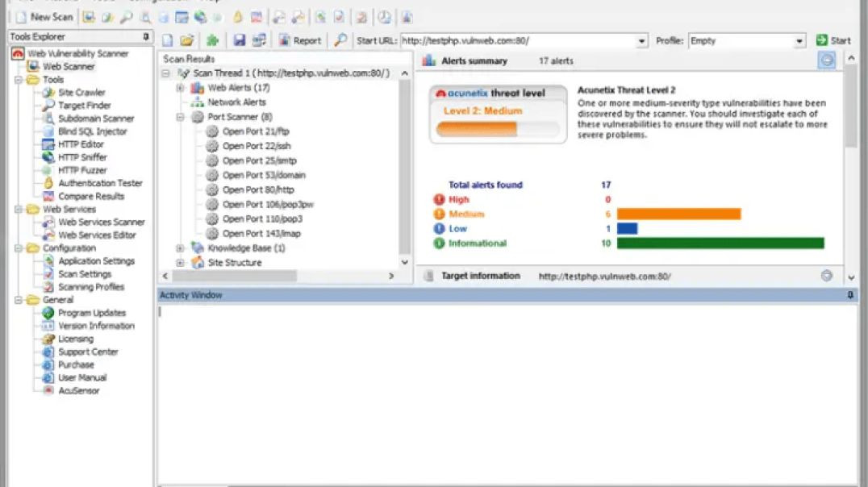Expand the Knowledge Base (1) node
868x487 pixels.
pyautogui.click(x=180, y=248)
